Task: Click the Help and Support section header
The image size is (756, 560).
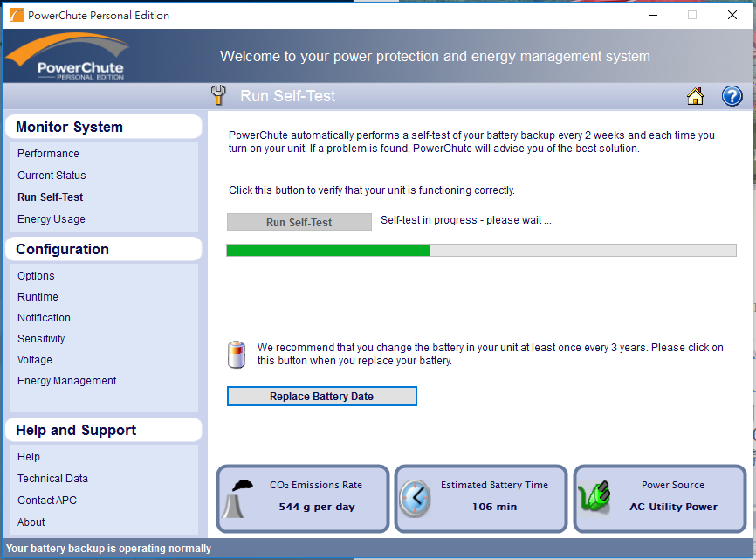Action: tap(103, 430)
